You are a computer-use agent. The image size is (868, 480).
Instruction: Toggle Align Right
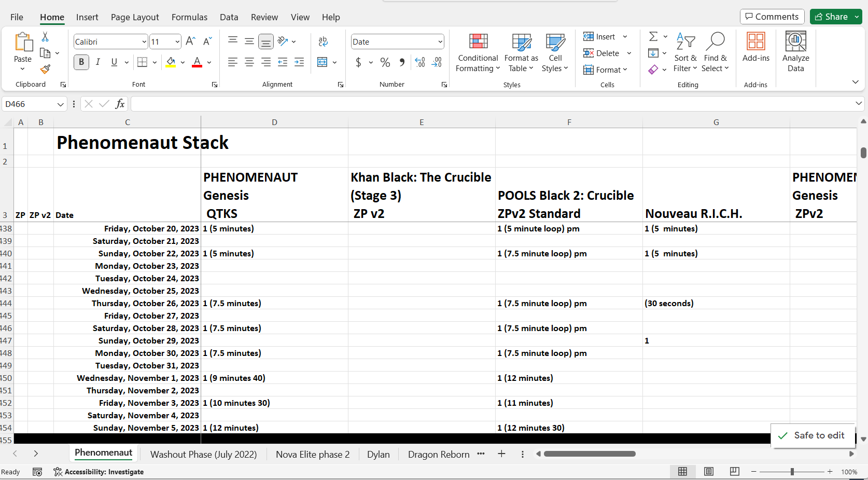(266, 62)
